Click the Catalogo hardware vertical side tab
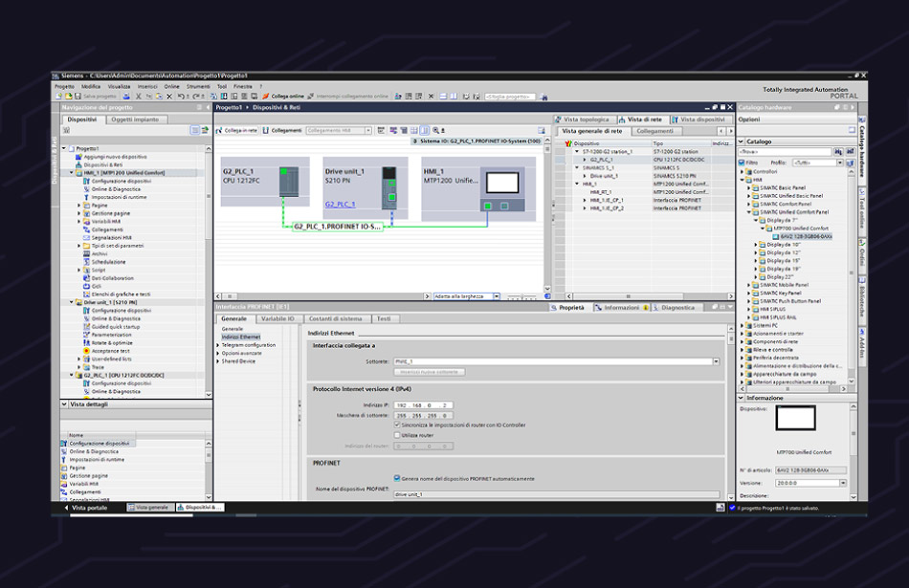 pyautogui.click(x=862, y=149)
